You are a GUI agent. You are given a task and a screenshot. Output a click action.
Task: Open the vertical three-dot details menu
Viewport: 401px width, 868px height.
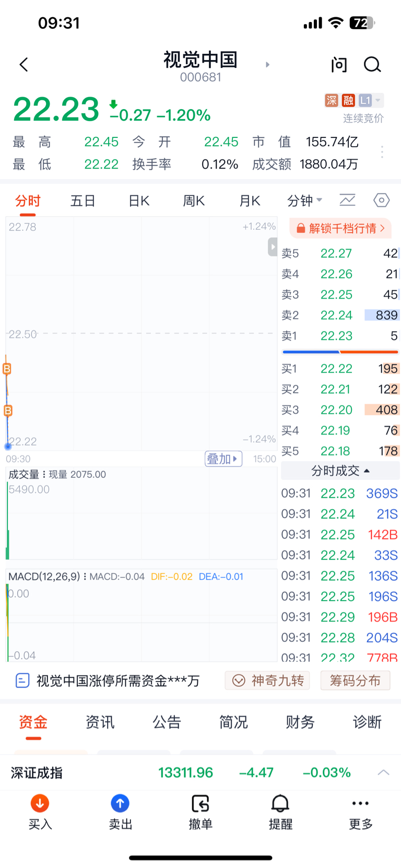point(382,152)
